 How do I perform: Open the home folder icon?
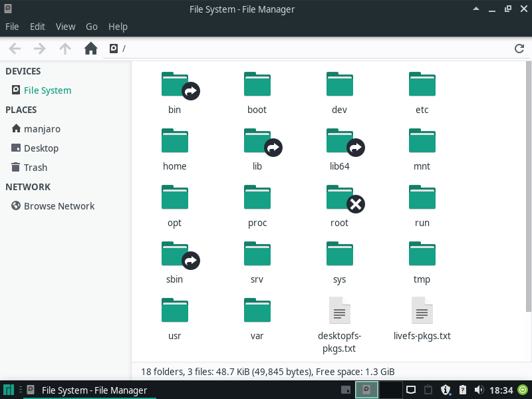[175, 140]
